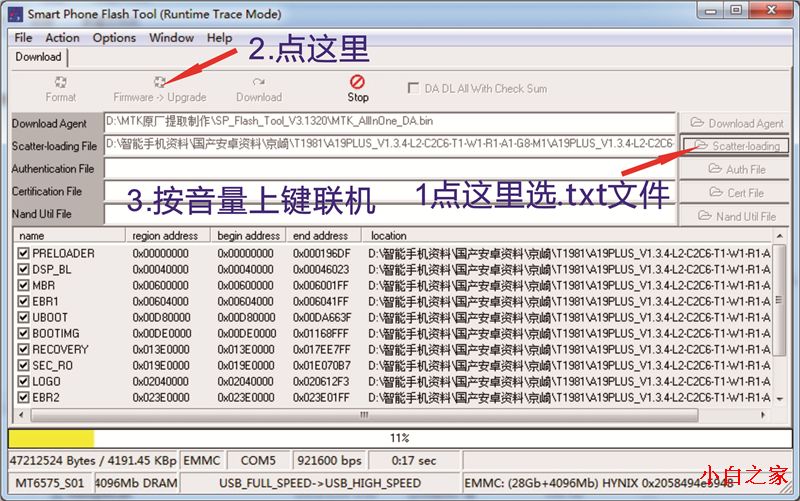Uncheck the LOGO partition
Screen dimensions: 800x501
click(23, 381)
